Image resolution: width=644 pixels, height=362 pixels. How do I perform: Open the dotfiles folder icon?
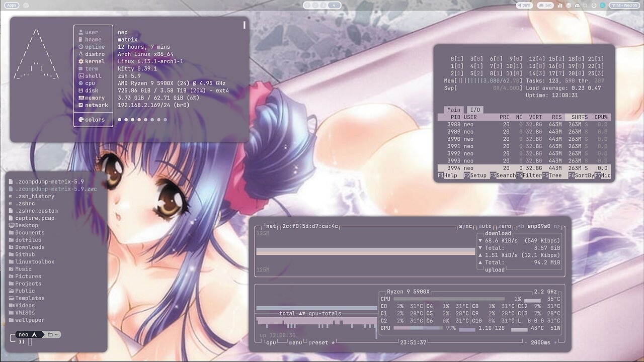point(11,240)
